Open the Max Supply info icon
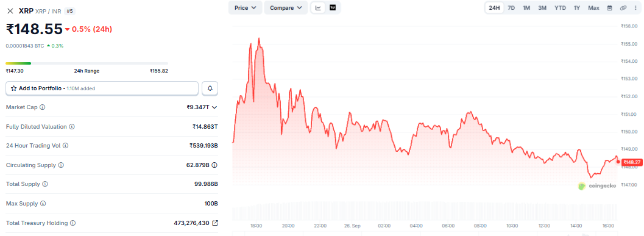Viewport: 644px width, 236px height. click(43, 204)
